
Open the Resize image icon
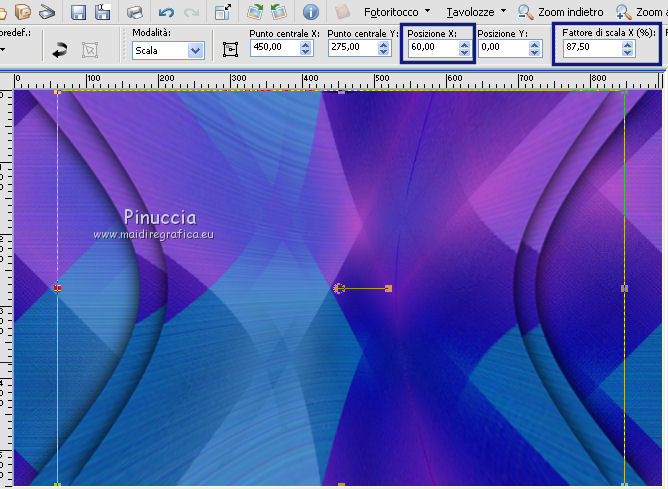tap(223, 12)
